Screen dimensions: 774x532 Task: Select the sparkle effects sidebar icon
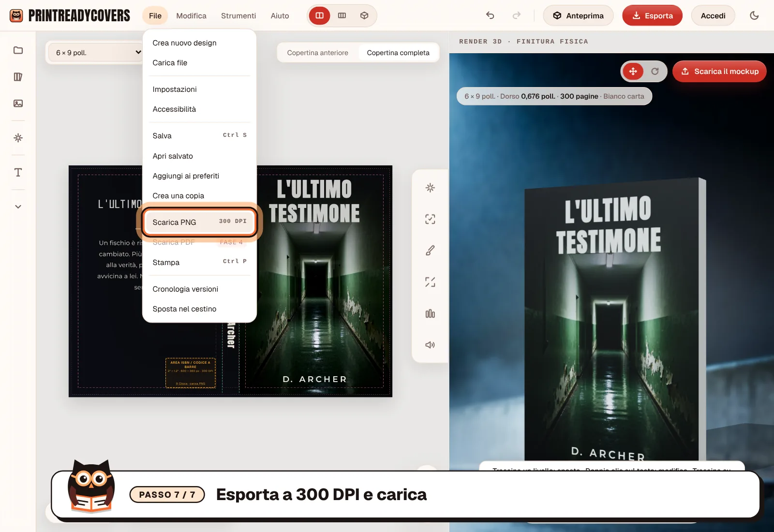18,138
